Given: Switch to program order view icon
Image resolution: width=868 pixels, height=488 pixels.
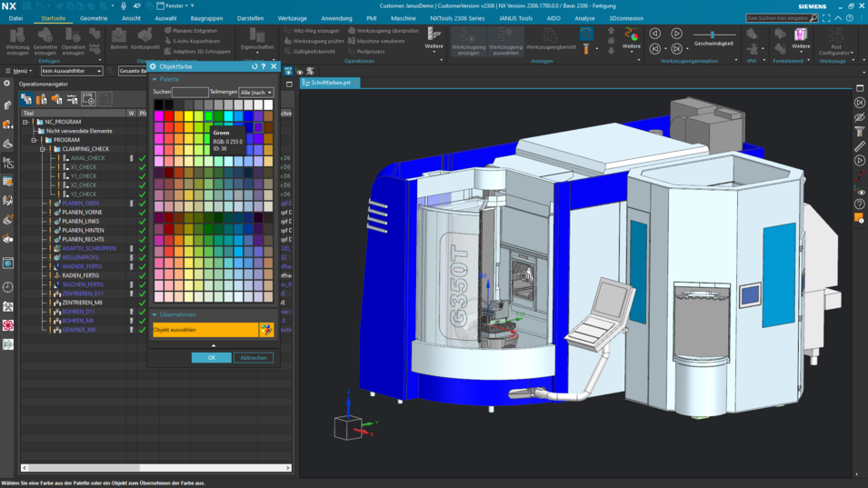Looking at the screenshot, I should (x=26, y=99).
